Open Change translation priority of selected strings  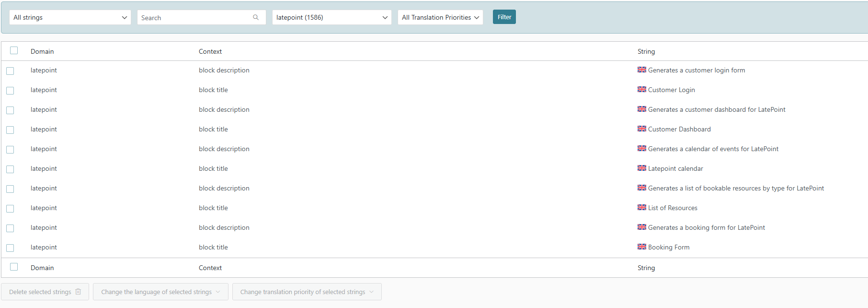(x=307, y=292)
